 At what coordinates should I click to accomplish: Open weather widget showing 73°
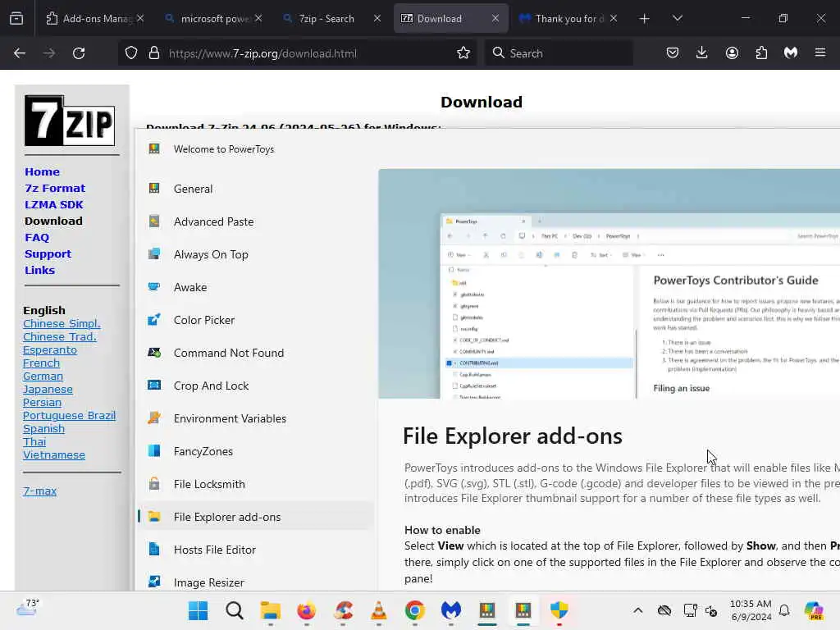pyautogui.click(x=28, y=608)
